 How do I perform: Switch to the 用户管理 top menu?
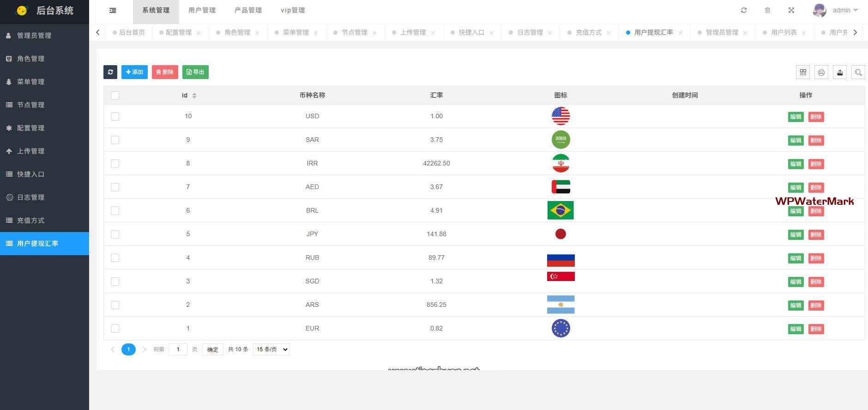point(202,10)
